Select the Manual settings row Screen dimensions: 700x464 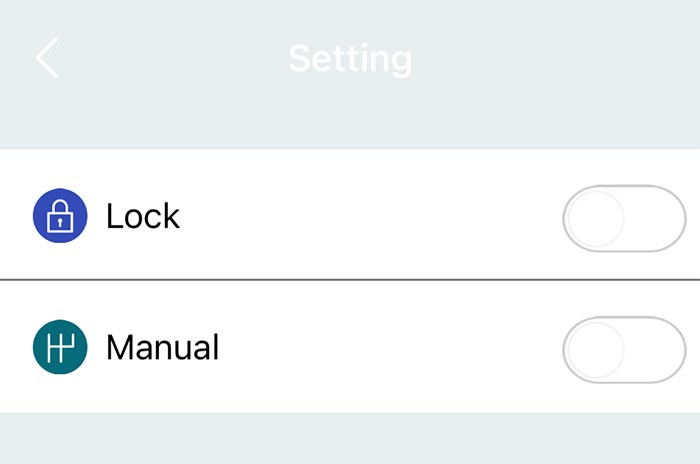[350, 347]
